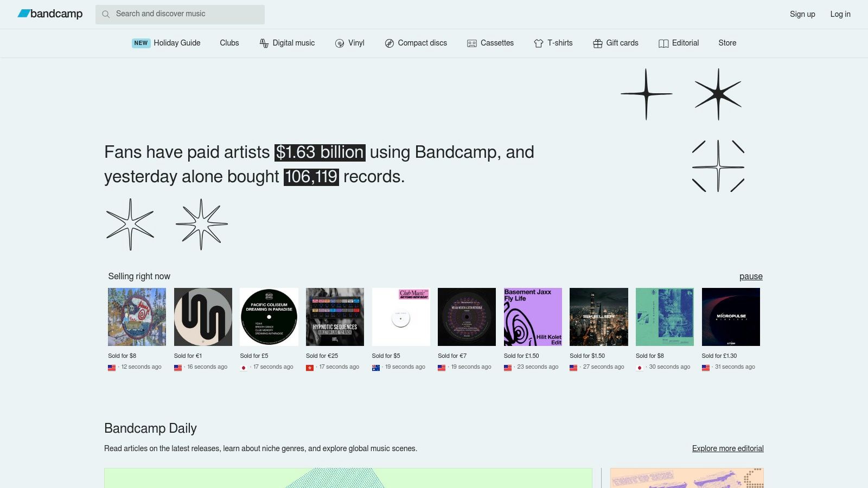Image resolution: width=868 pixels, height=488 pixels.
Task: Pause the Selling right now feed
Action: pyautogui.click(x=751, y=277)
